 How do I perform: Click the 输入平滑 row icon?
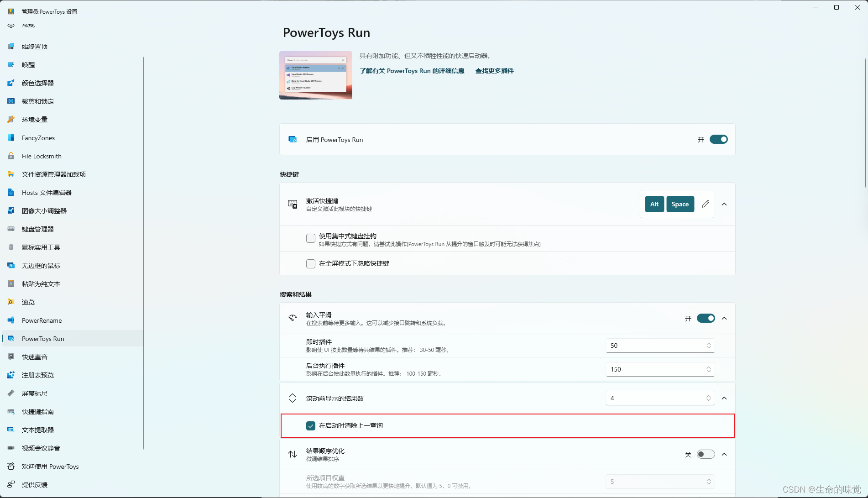tap(293, 318)
